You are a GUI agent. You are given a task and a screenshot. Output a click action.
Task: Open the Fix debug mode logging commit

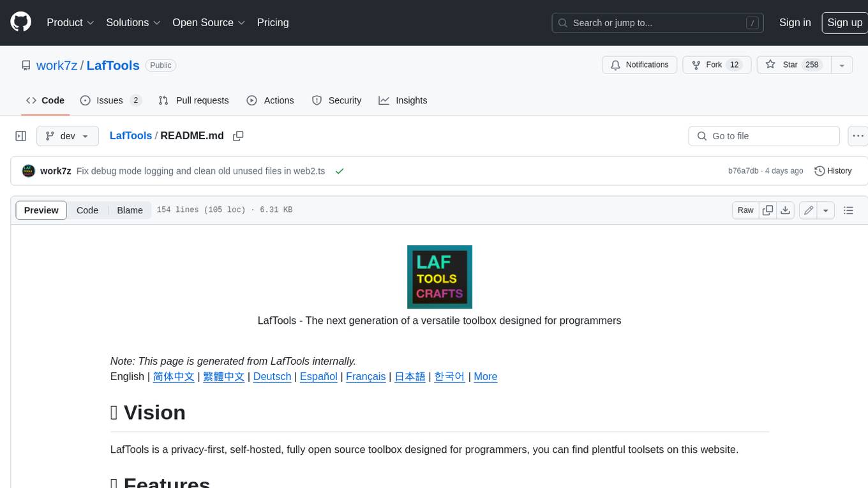pyautogui.click(x=200, y=171)
